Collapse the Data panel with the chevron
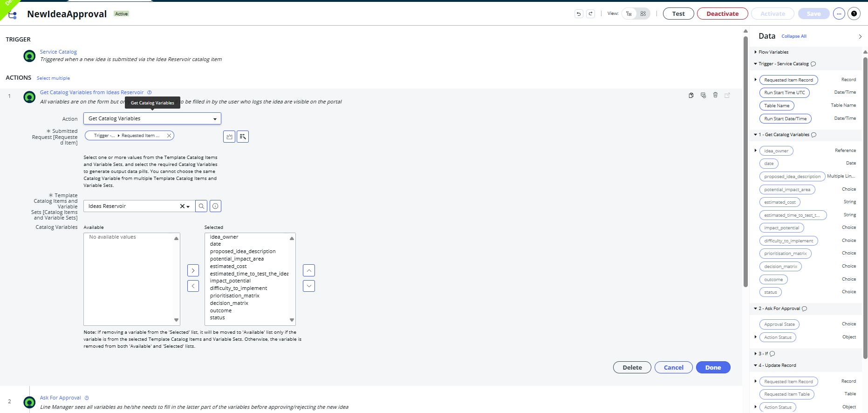868x413 pixels. pos(860,36)
